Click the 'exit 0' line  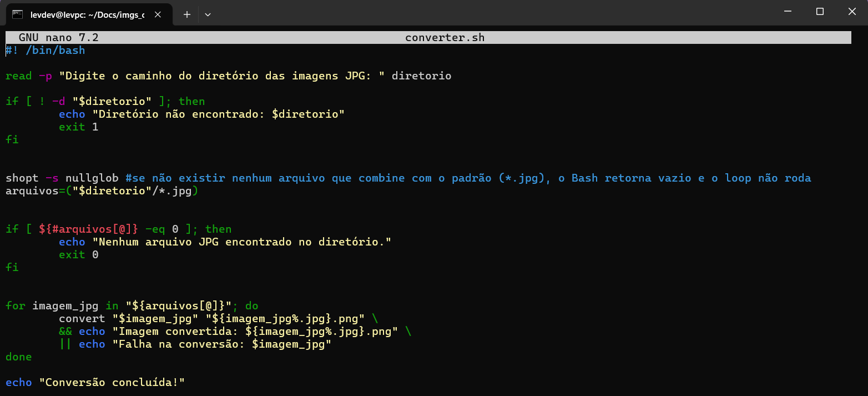click(x=78, y=255)
